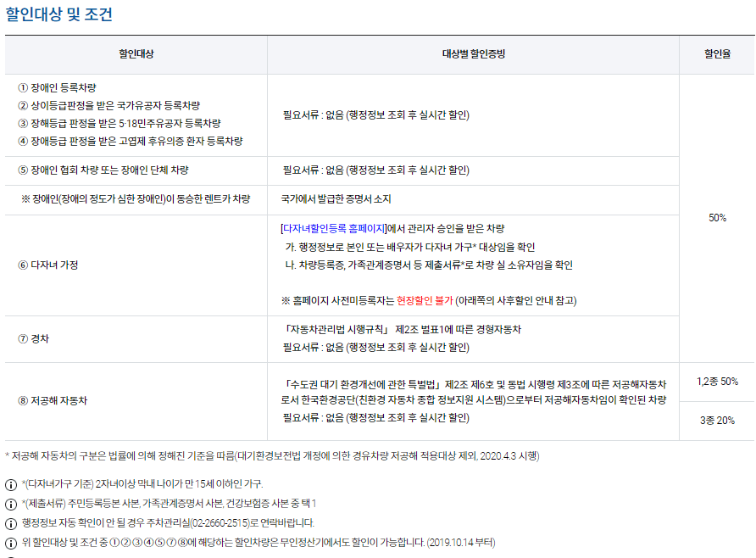Click 국가에서 발급한 증명서 소지 text
This screenshot has height=558, width=756.
pyautogui.click(x=336, y=199)
